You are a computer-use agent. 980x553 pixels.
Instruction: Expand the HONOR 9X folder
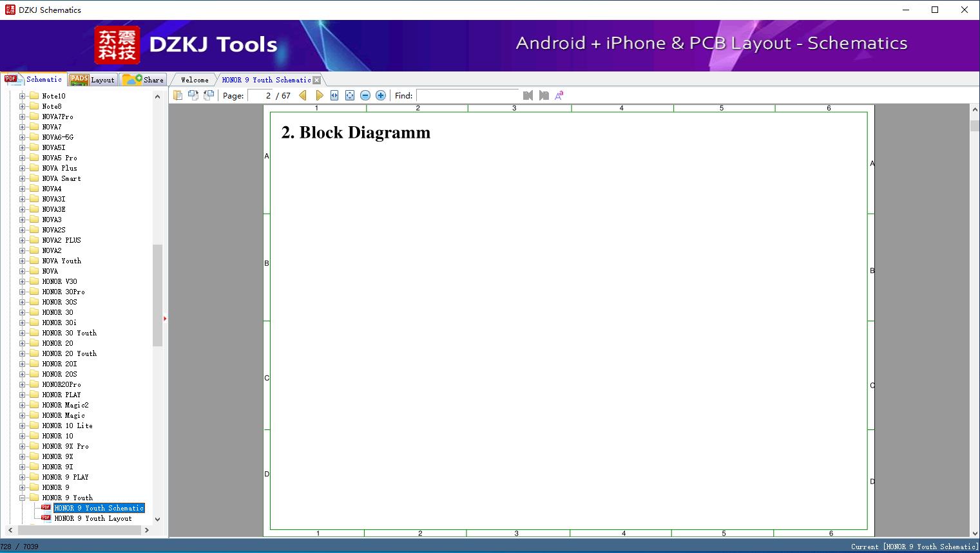click(22, 456)
